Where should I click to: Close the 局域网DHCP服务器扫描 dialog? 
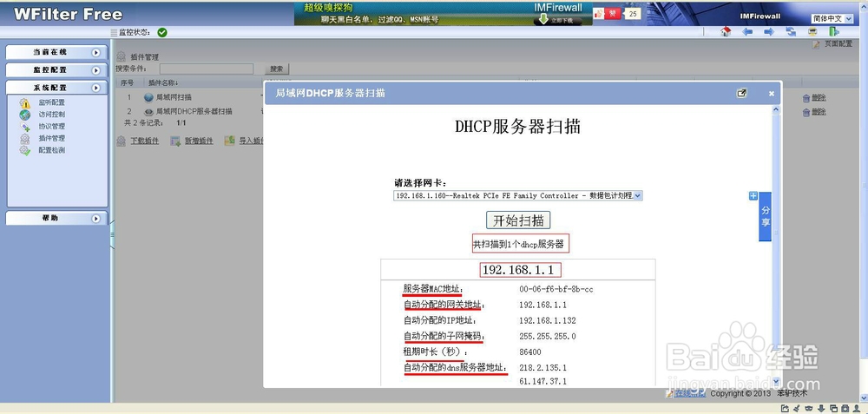point(771,94)
